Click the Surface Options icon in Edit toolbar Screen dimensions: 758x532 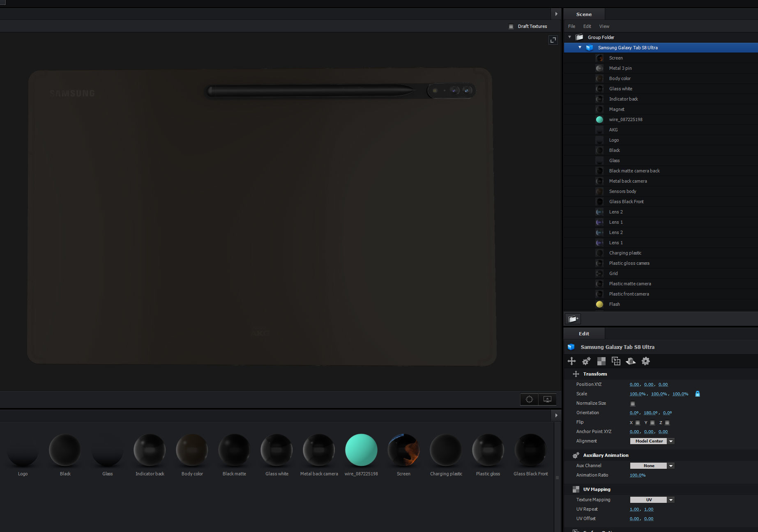pyautogui.click(x=616, y=361)
